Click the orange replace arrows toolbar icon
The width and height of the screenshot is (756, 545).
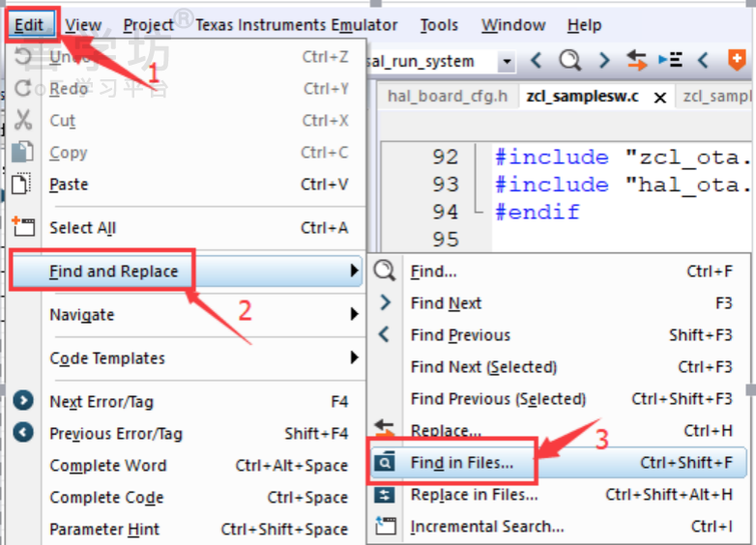(636, 61)
